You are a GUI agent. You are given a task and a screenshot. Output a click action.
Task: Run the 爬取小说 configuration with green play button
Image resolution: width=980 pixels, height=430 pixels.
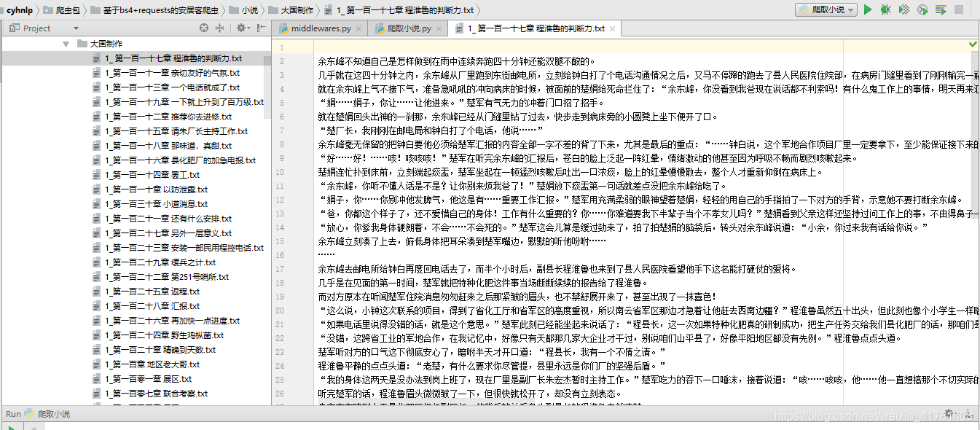pos(867,9)
